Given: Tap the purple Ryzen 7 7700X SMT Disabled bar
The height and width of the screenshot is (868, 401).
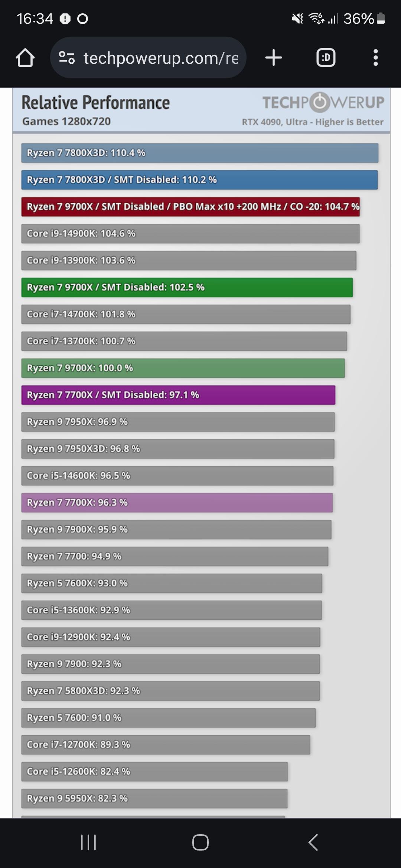Looking at the screenshot, I should (x=178, y=395).
